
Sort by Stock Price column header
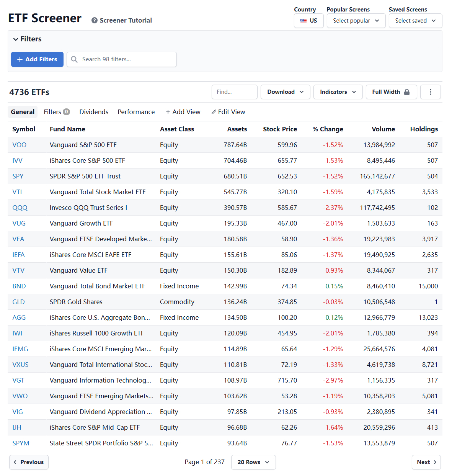(280, 129)
